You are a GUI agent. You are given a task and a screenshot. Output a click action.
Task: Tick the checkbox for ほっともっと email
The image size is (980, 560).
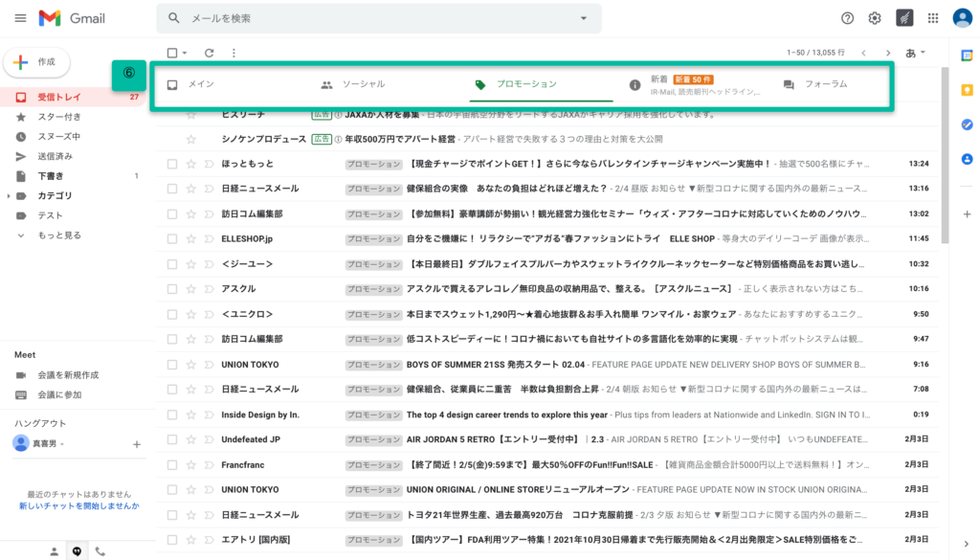(x=172, y=164)
